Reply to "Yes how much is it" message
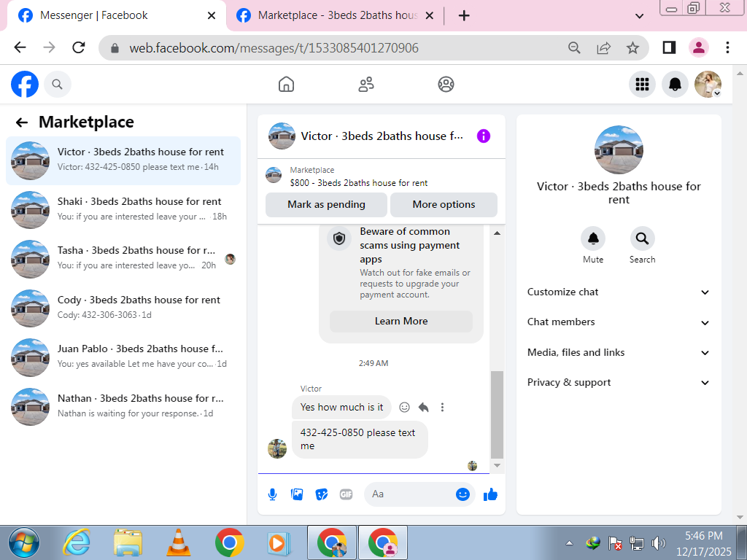The height and width of the screenshot is (560, 747). [424, 407]
